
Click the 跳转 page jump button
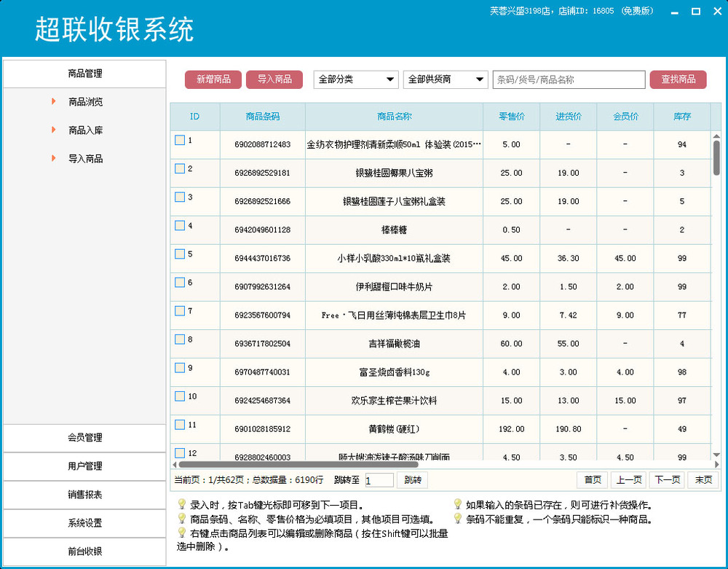(x=412, y=480)
